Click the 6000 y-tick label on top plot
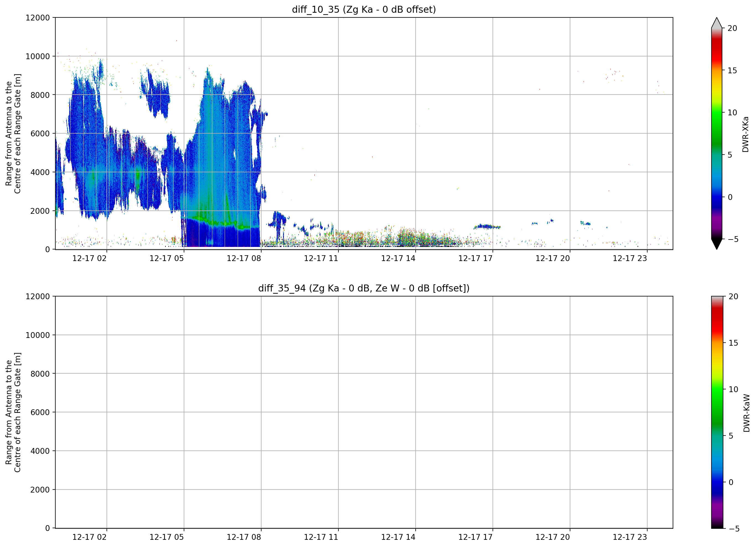The image size is (756, 547). point(40,134)
